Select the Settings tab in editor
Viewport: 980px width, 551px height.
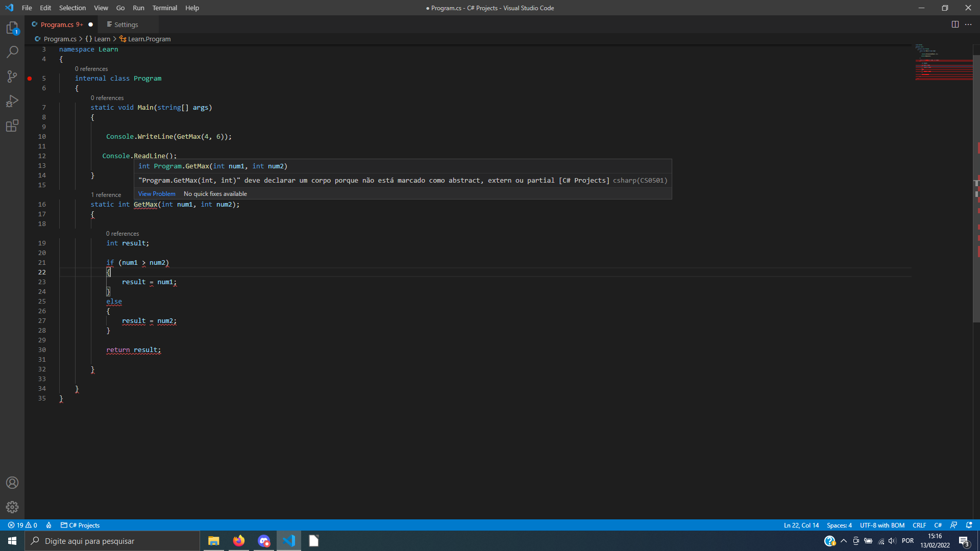pos(126,24)
